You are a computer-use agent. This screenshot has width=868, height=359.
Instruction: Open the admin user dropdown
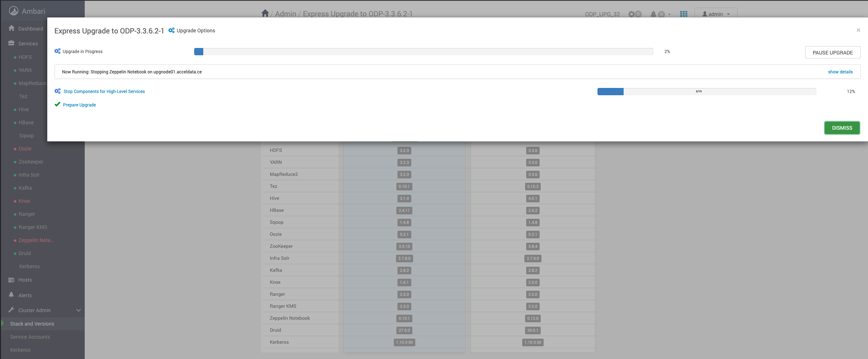(x=716, y=14)
